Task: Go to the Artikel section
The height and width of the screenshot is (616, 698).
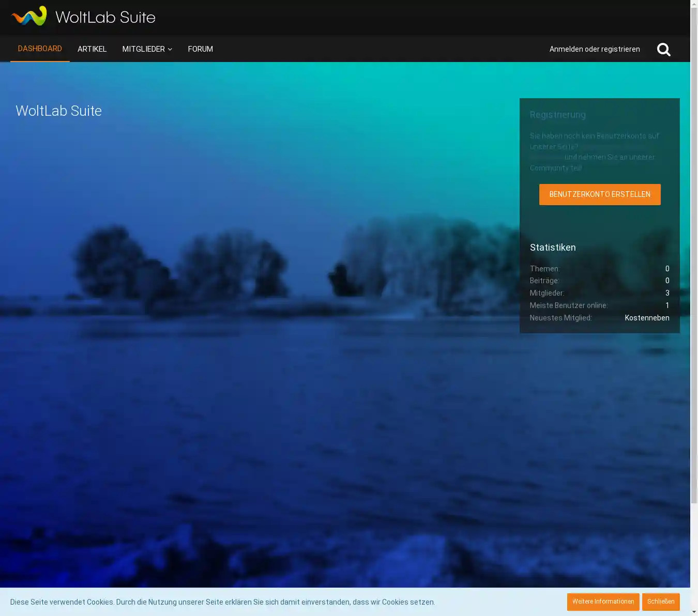Action: [x=92, y=49]
